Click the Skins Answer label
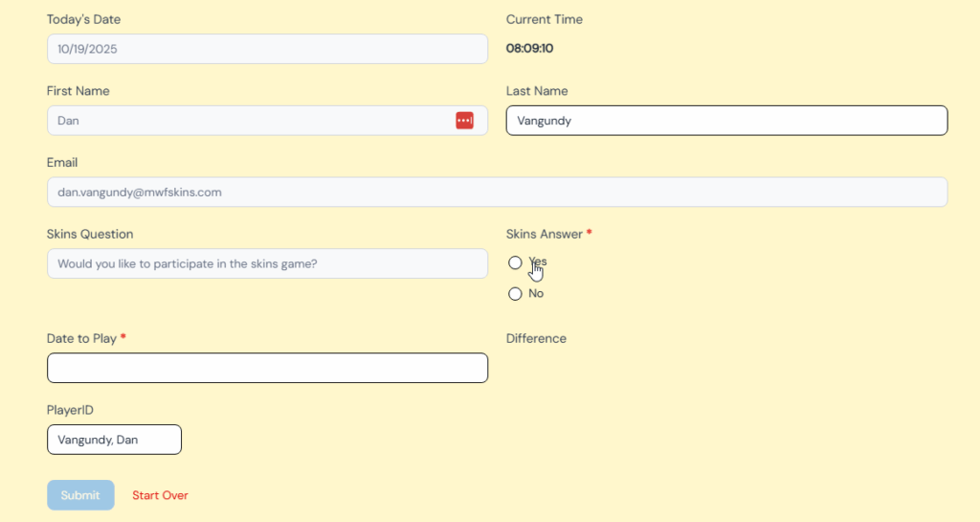The height and width of the screenshot is (522, 980). tap(544, 234)
